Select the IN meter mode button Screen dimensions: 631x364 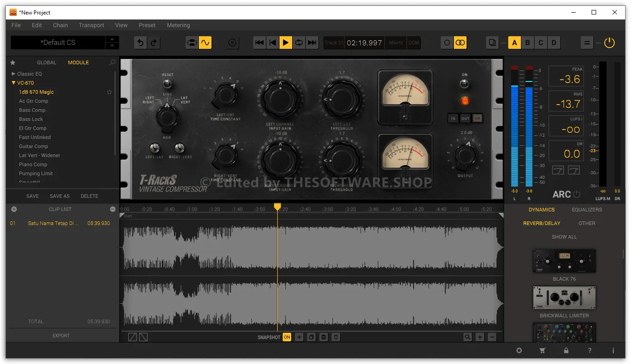click(453, 119)
